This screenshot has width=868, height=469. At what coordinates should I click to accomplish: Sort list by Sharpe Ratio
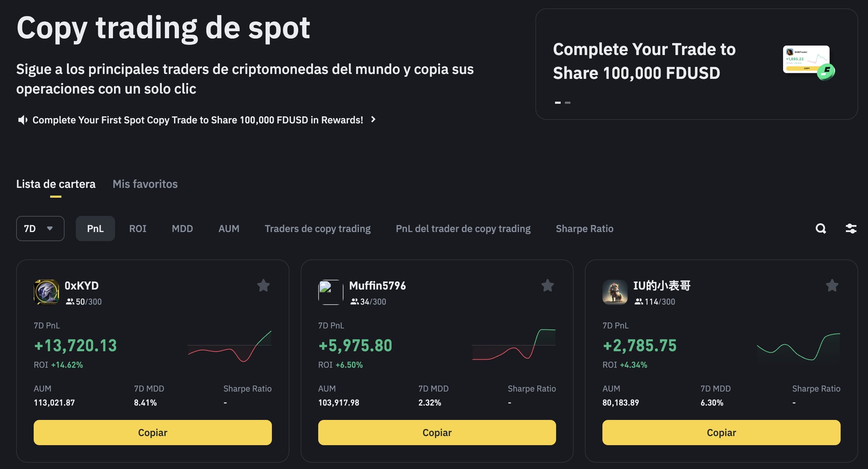pyautogui.click(x=585, y=229)
